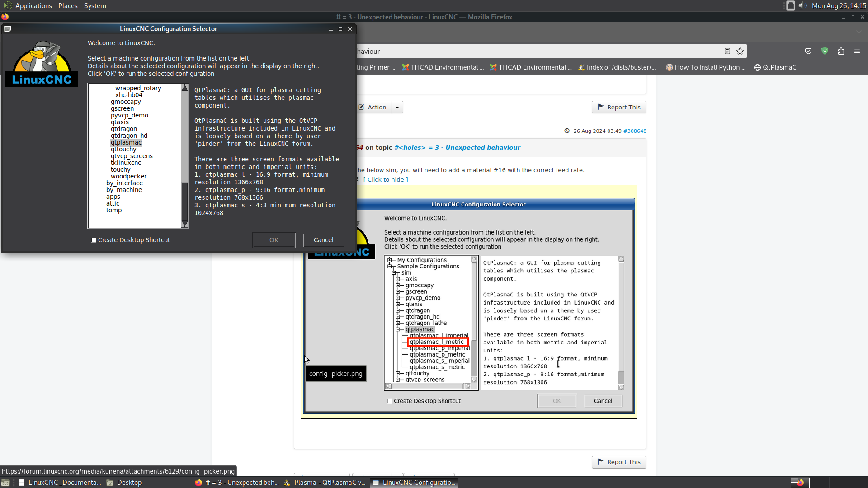Open the QtPlasmaC bookmark
Viewport: 868px width, 488px height.
[x=775, y=67]
